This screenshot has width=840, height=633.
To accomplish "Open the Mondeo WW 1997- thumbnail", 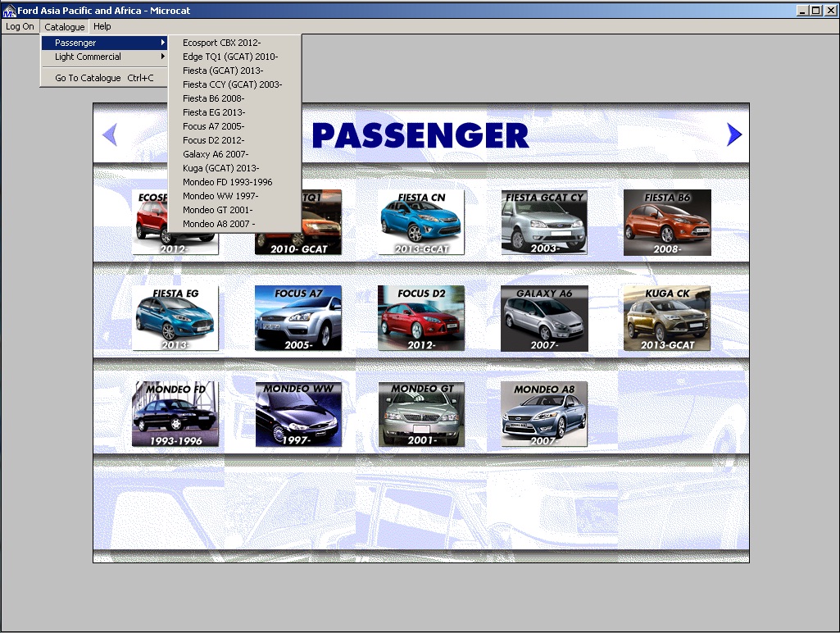I will [x=298, y=414].
